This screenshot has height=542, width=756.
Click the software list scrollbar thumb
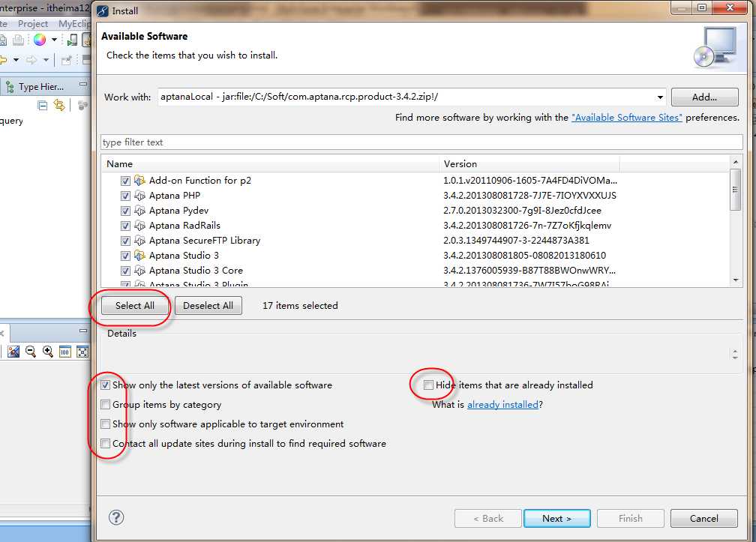click(x=735, y=190)
